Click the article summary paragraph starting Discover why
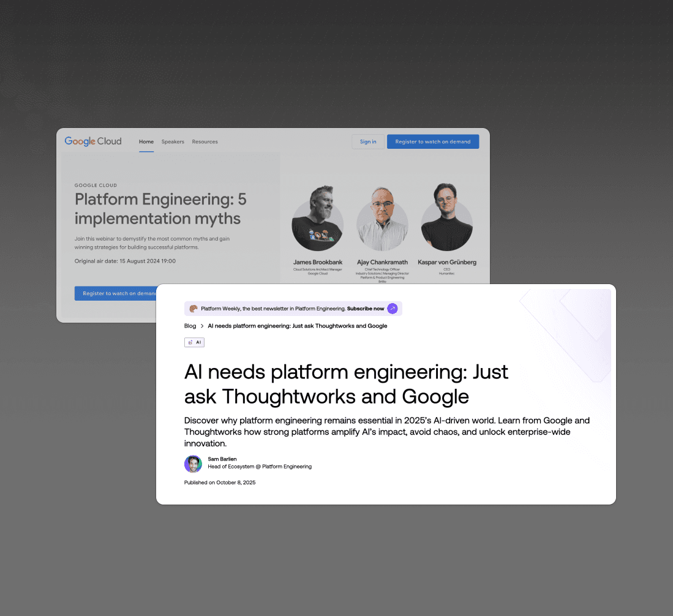 click(x=387, y=432)
